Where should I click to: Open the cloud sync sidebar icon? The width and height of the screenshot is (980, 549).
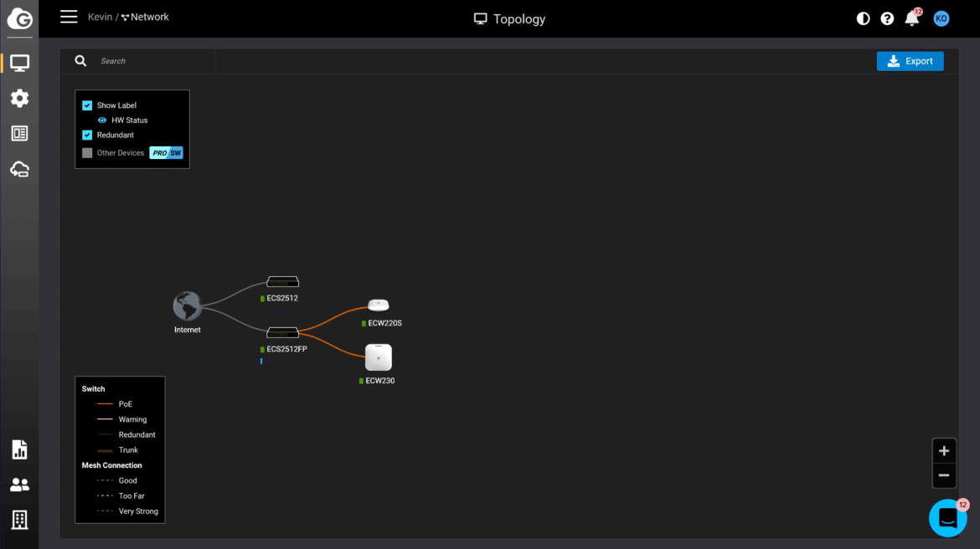(19, 169)
